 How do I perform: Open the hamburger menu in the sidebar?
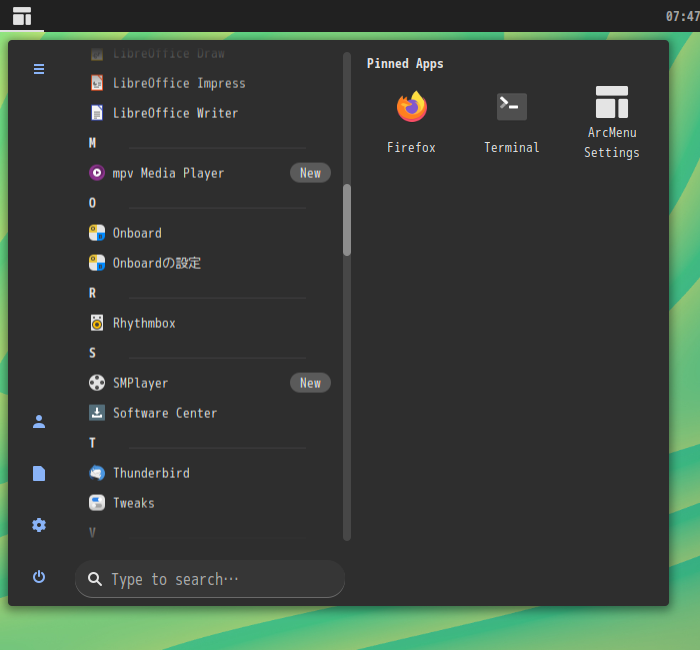39,69
